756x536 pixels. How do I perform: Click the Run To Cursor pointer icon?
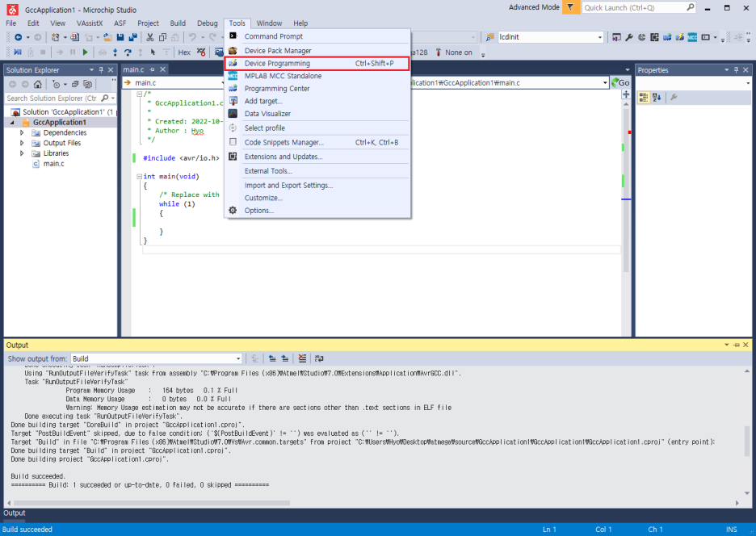click(153, 52)
